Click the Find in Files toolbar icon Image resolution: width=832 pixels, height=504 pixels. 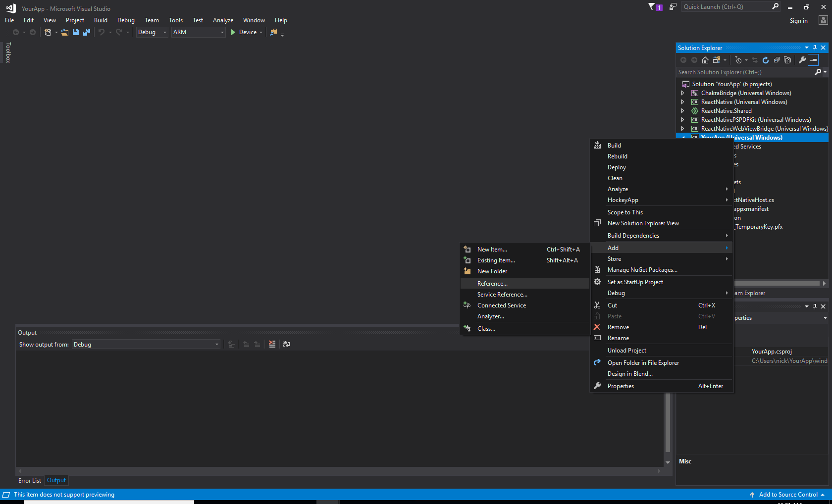(273, 32)
